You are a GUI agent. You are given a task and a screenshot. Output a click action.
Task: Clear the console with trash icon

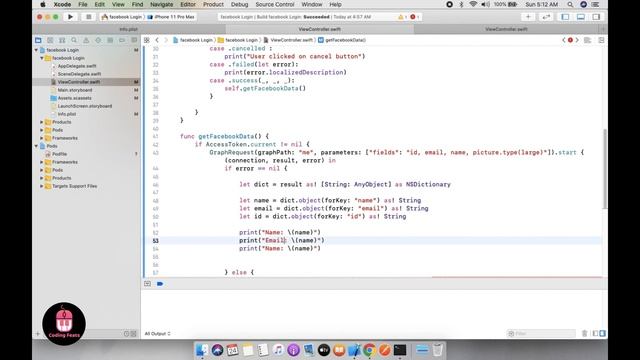point(584,333)
